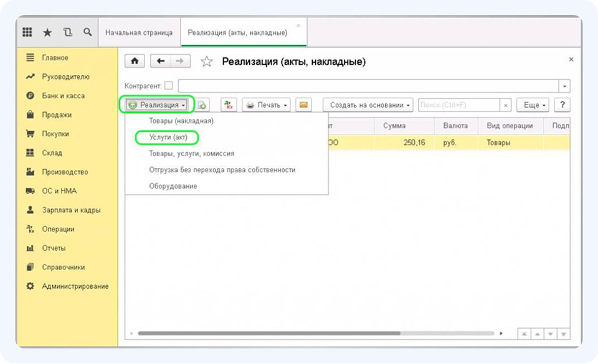
Task: Click the horizontal scrollbar at the bottom
Action: 268,334
